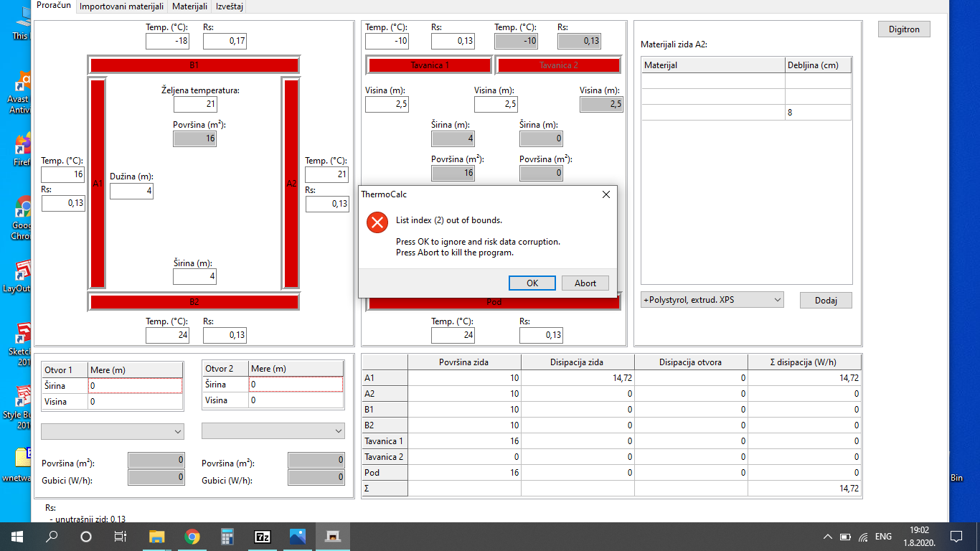The width and height of the screenshot is (980, 551).
Task: Click the Željena temperatura input field
Action: point(194,105)
